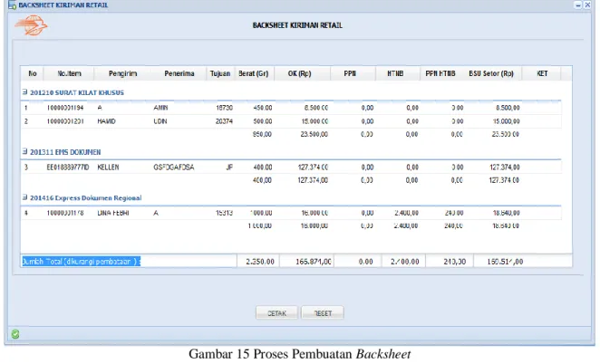Click recipient name AMIN
Image resolution: width=600 pixels, height=364 pixels.
[160, 108]
